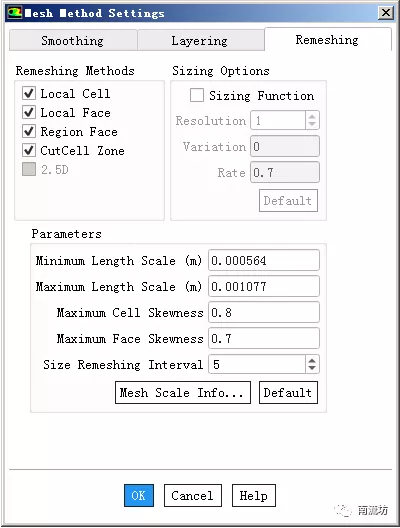The height and width of the screenshot is (528, 400).
Task: Click the Fluent app icon in title bar
Action: pos(14,13)
